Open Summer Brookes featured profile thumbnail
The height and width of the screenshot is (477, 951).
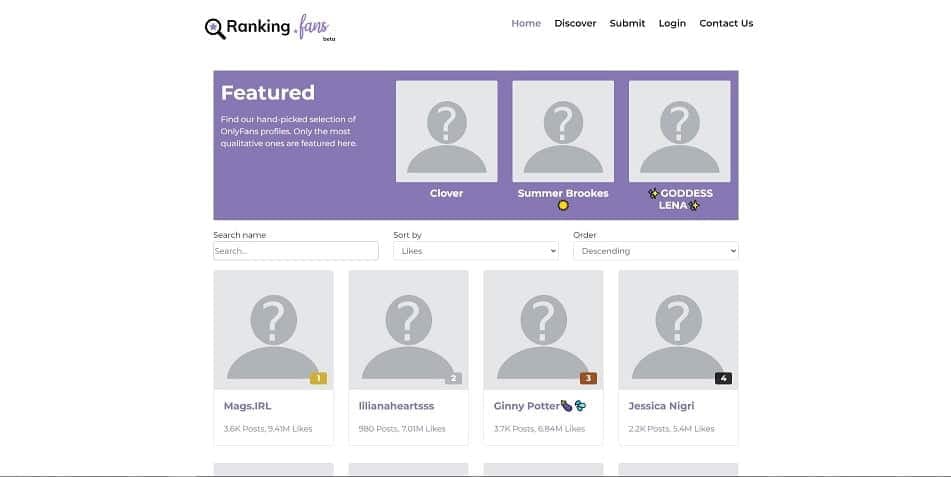click(x=563, y=131)
